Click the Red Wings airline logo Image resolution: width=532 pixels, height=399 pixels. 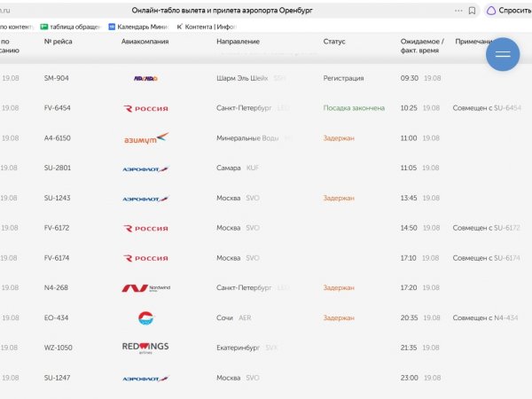[x=145, y=348]
